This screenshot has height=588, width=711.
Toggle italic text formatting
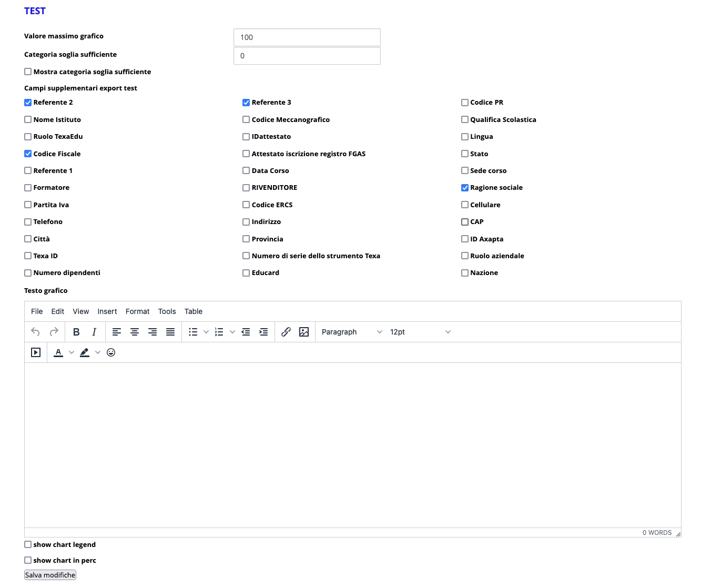[94, 332]
